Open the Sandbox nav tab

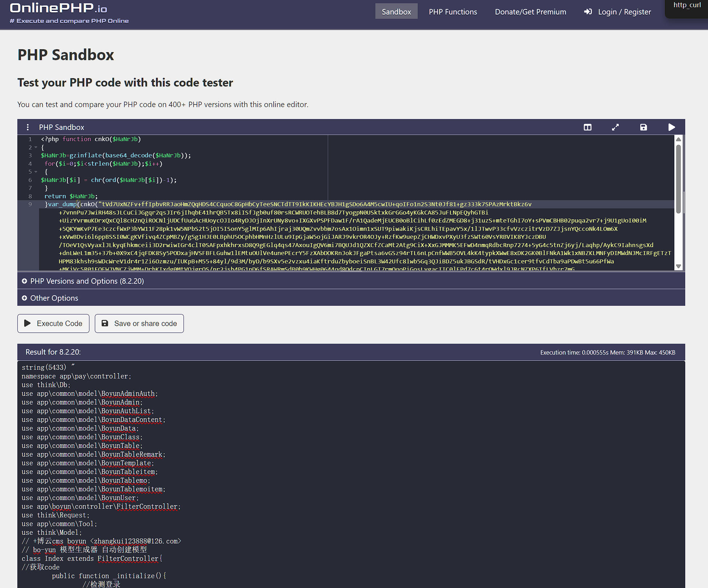(396, 12)
